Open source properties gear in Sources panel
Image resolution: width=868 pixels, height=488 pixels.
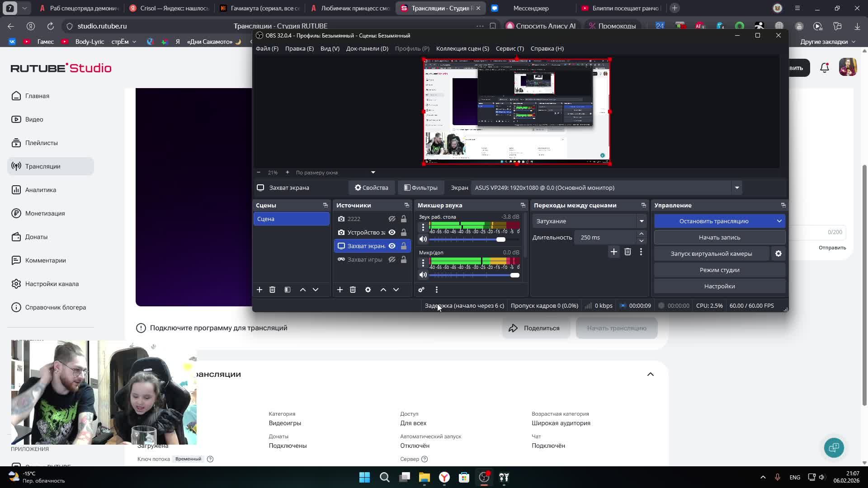point(368,290)
